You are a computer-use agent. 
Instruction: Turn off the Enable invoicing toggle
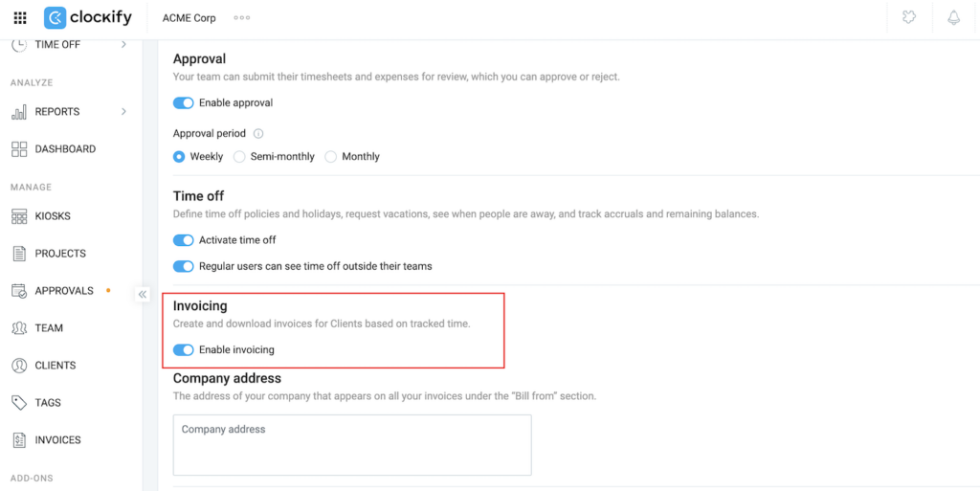click(x=183, y=350)
